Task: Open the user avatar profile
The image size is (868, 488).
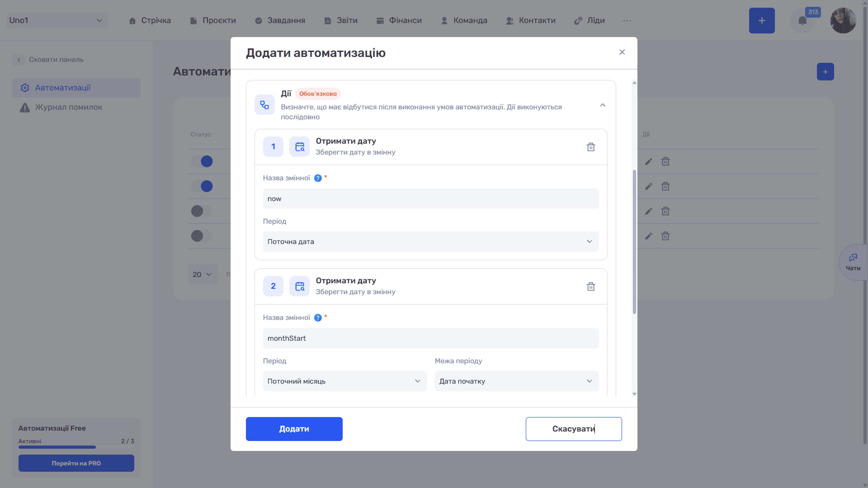Action: [843, 21]
